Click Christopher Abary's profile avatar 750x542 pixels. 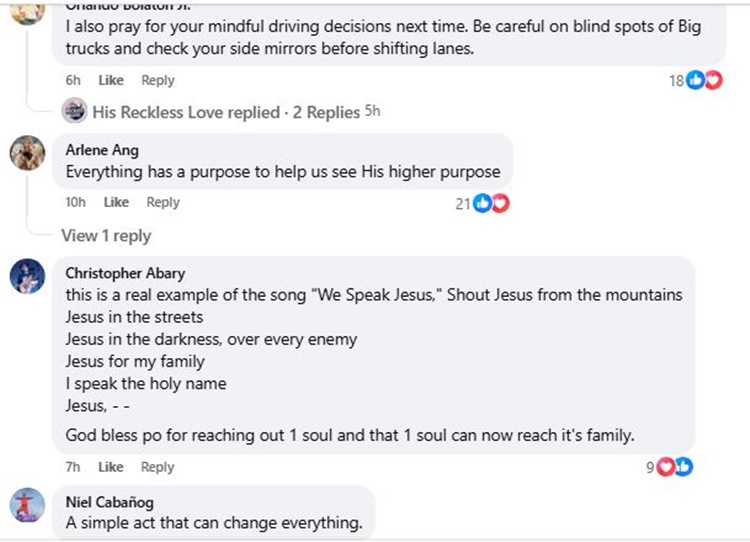pos(28,276)
